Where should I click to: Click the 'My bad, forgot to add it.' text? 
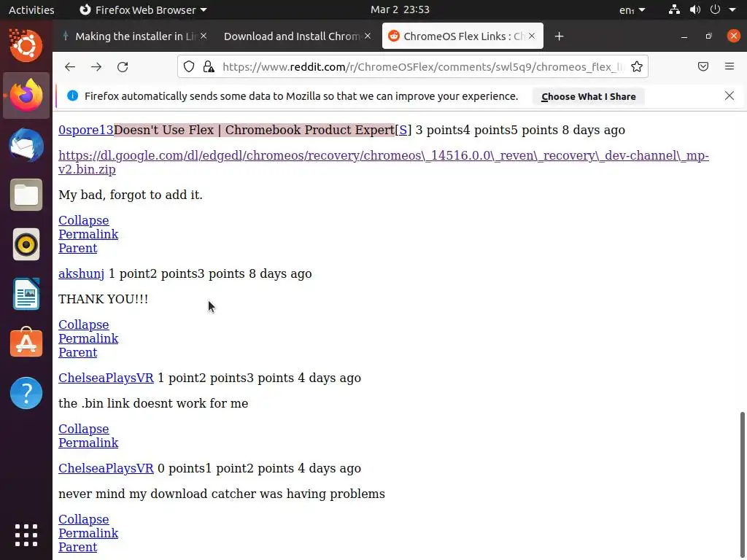click(x=131, y=195)
